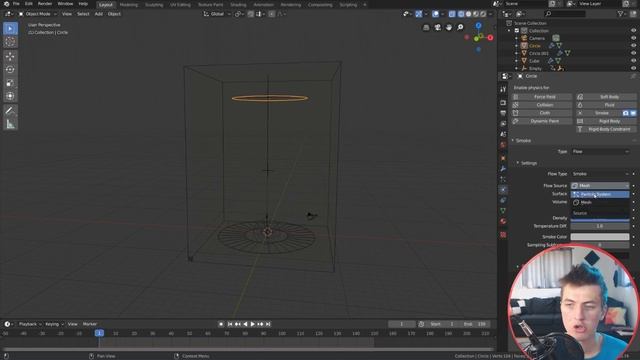Viewport: 640px width, 360px height.
Task: Click the X axis on navigation gizmo
Action: point(490,38)
